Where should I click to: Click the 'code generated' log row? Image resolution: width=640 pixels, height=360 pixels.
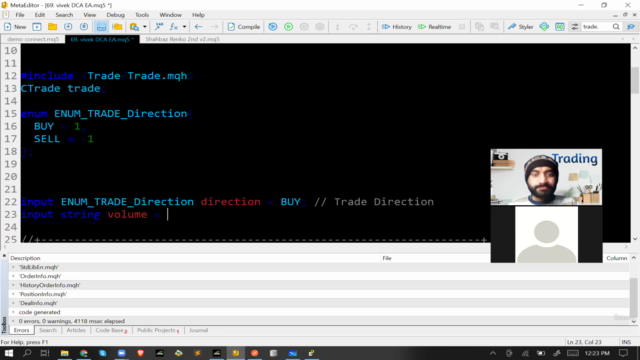pyautogui.click(x=319, y=312)
